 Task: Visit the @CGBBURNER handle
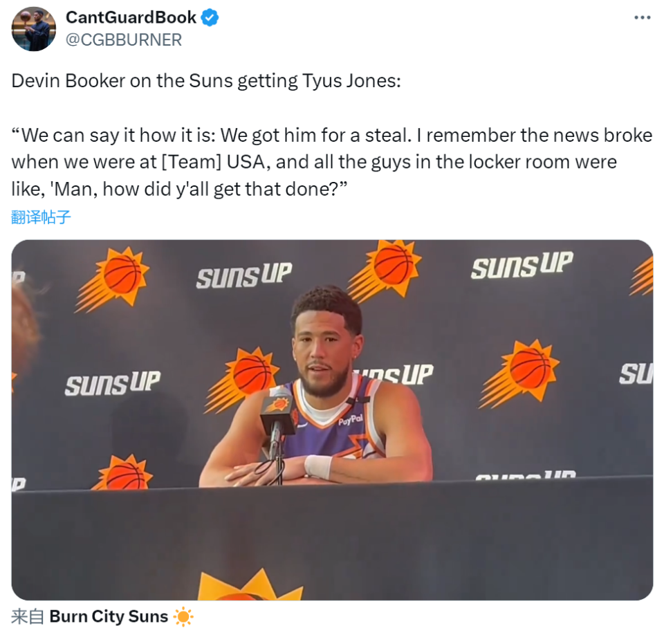tap(124, 40)
